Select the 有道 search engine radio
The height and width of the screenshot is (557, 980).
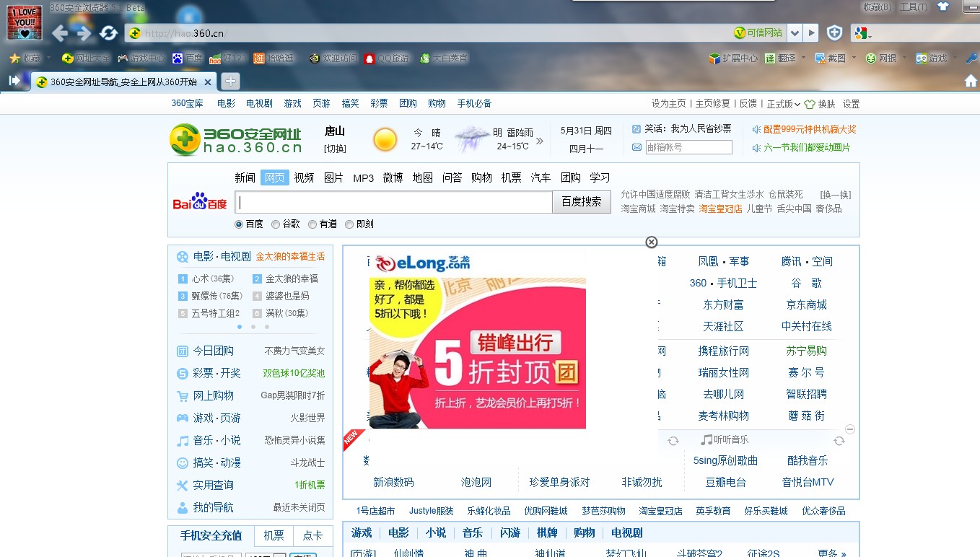[x=312, y=224]
